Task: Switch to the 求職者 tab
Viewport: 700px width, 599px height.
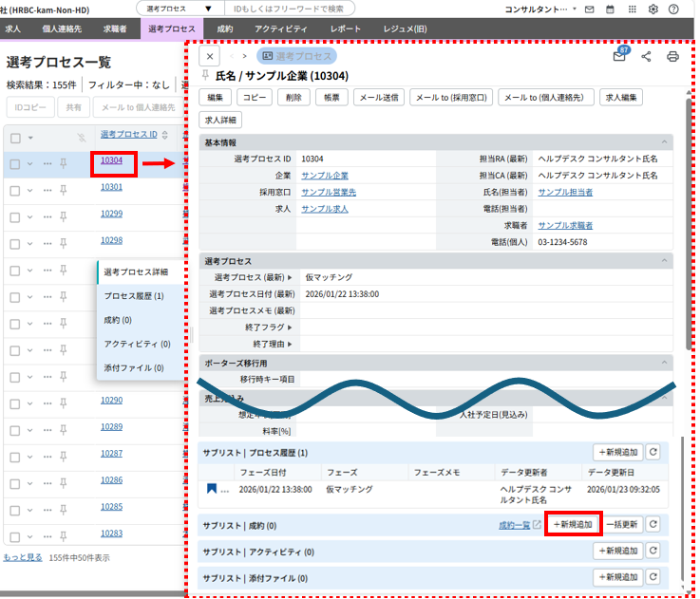Action: (115, 29)
